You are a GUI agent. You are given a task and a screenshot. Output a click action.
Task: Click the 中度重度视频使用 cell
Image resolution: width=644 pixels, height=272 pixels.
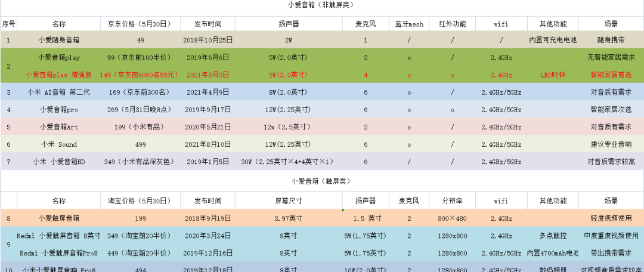[611, 236]
